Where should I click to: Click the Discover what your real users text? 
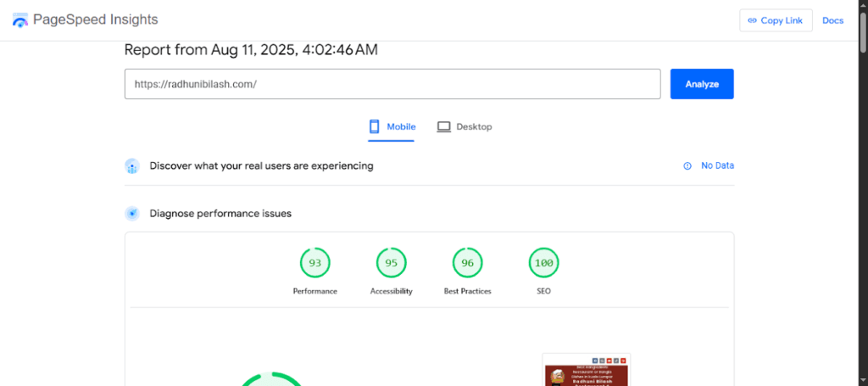pos(261,165)
